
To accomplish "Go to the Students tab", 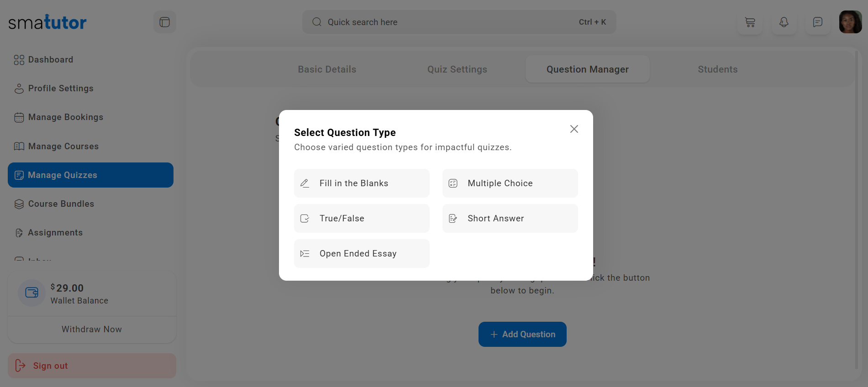I will [x=717, y=69].
